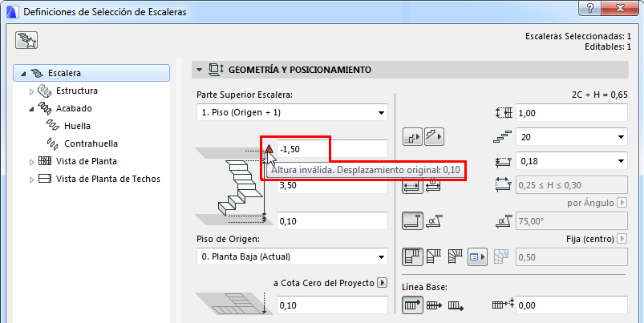Screen dimensions: 644x323
Task: Click the Escalera stair icon in the tree
Action: (x=37, y=73)
